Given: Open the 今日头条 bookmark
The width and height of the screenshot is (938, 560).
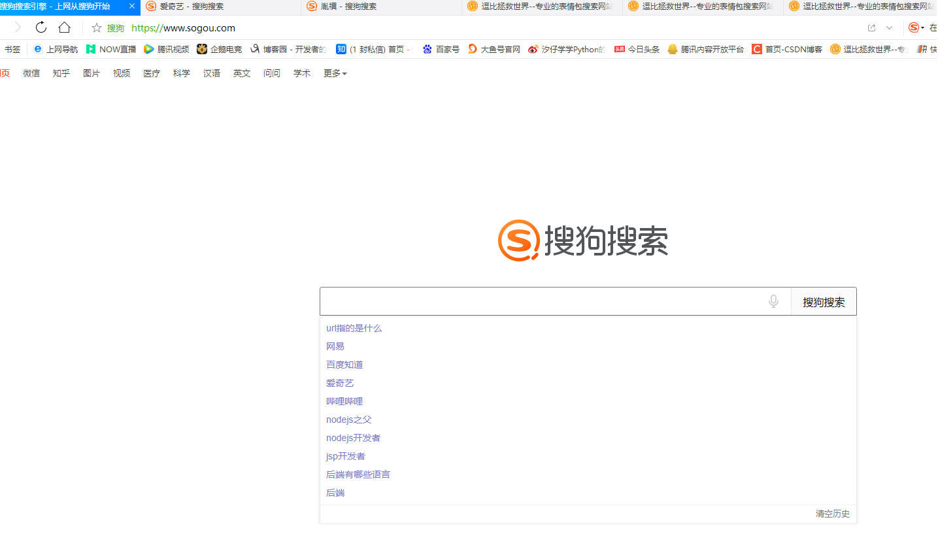Looking at the screenshot, I should pyautogui.click(x=637, y=49).
